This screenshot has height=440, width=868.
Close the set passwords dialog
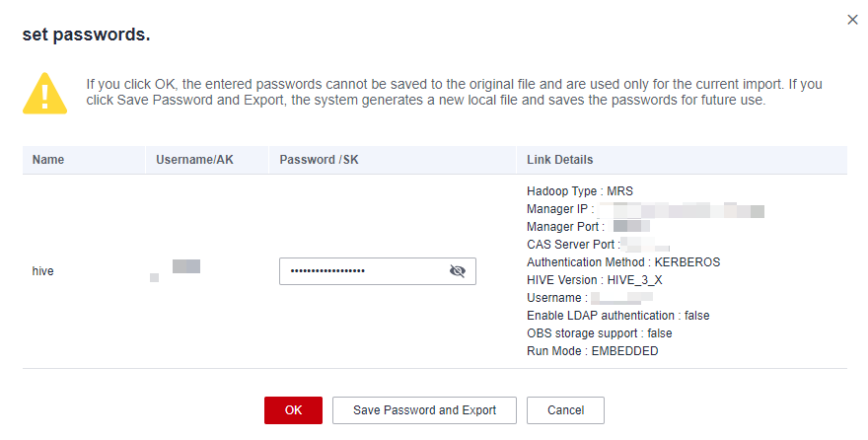(852, 20)
